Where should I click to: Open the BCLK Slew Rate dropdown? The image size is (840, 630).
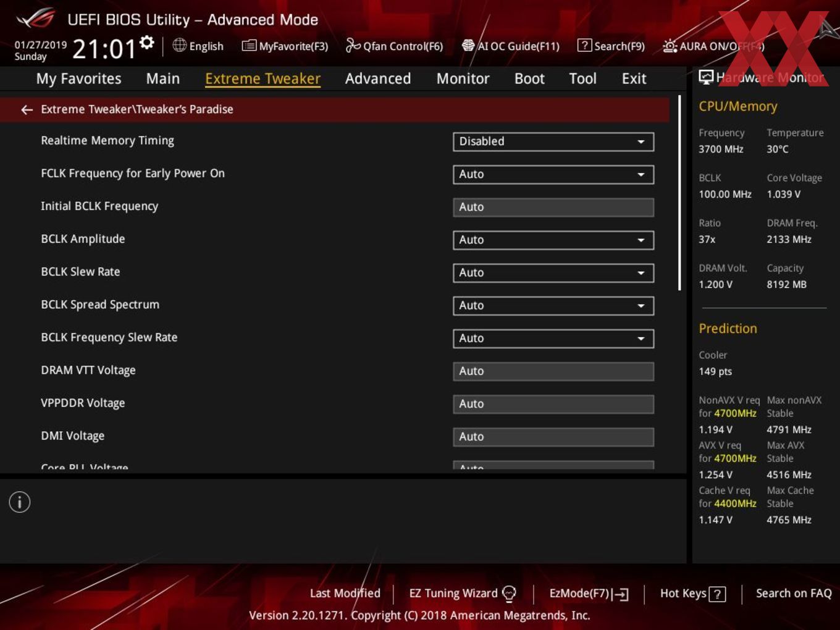click(x=553, y=272)
